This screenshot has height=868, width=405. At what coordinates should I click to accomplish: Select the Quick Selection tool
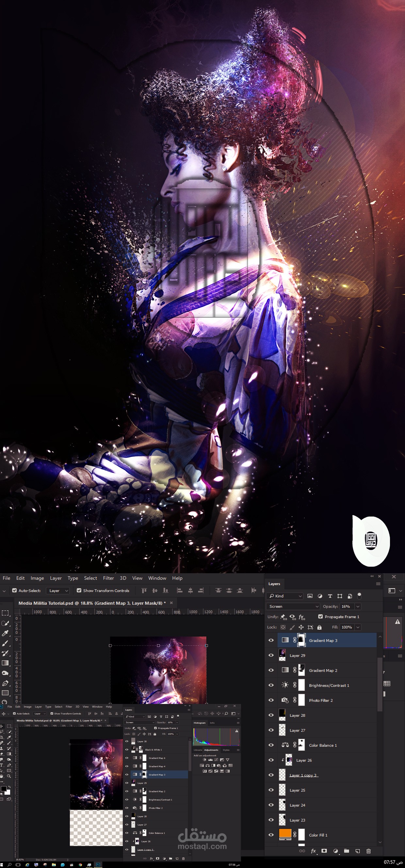(5, 623)
